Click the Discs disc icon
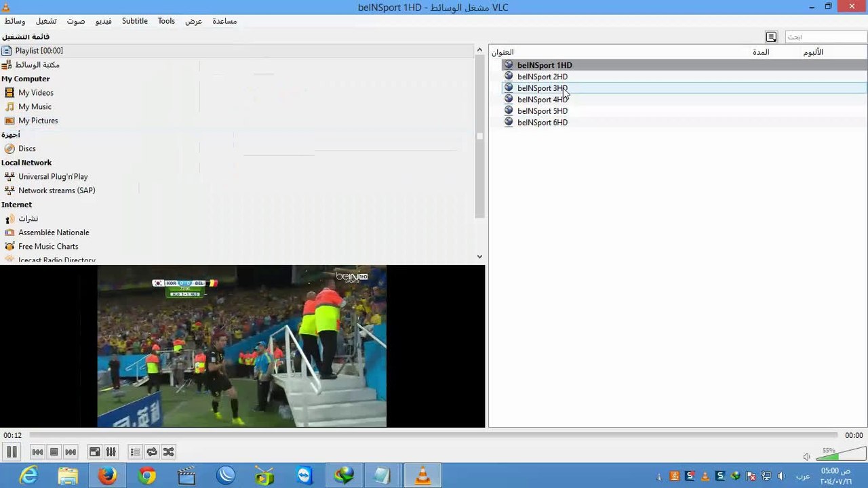 (x=9, y=148)
